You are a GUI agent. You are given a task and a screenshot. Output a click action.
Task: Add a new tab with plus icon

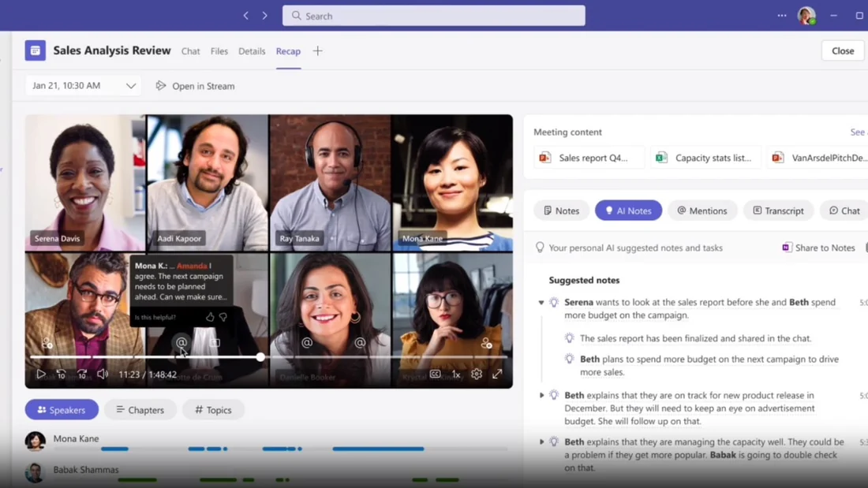click(317, 51)
